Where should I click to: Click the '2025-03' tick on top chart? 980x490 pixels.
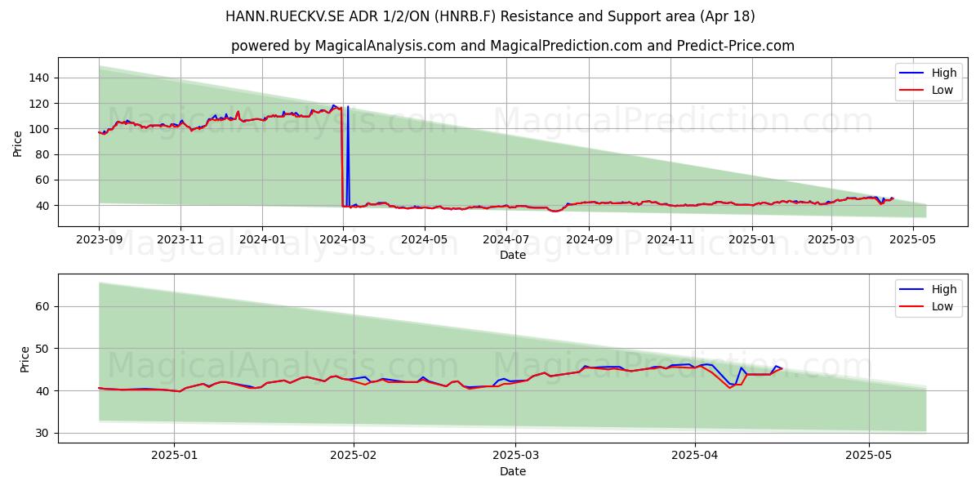click(831, 239)
